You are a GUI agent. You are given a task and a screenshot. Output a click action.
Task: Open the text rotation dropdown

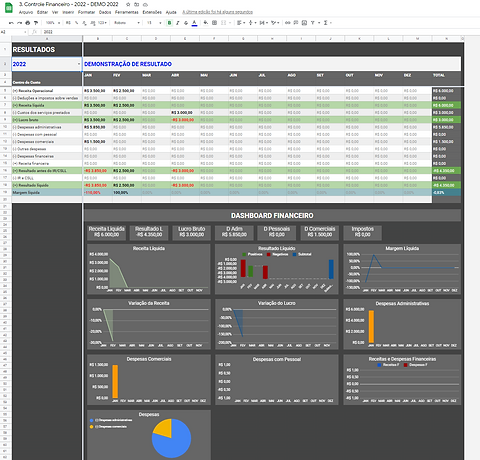pyautogui.click(x=275, y=23)
